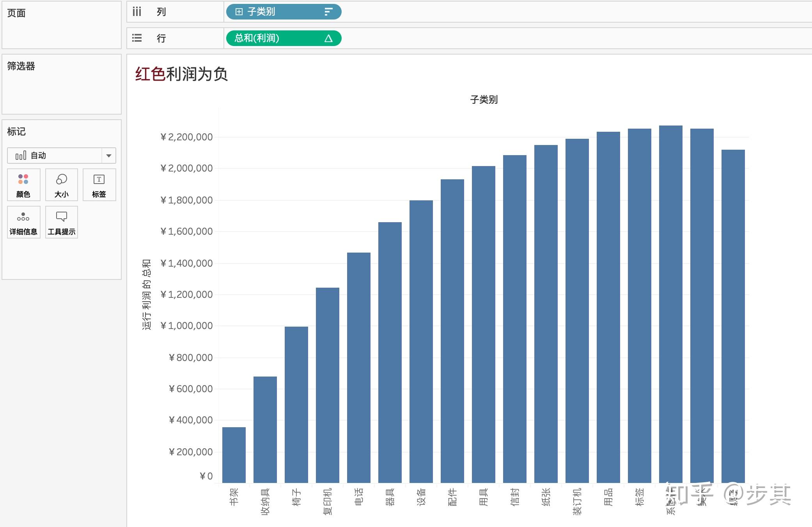Click the Label (标签) marks card icon
The image size is (812, 527).
(x=99, y=185)
